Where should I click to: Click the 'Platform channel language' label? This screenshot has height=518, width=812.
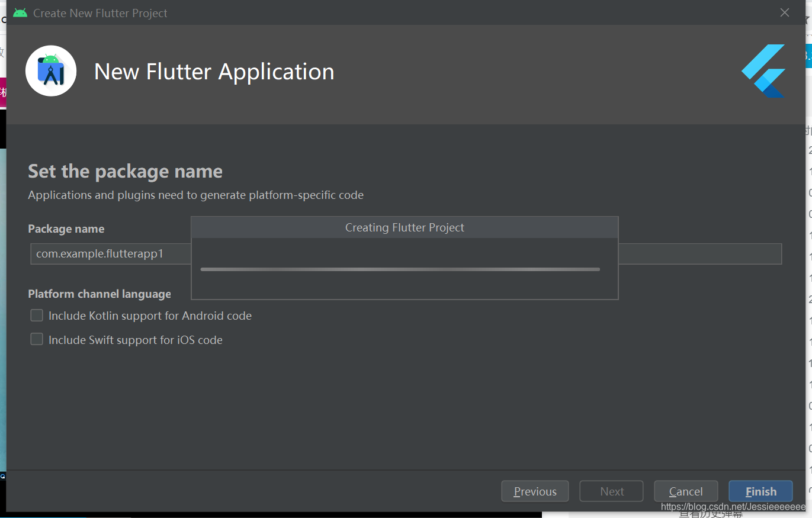click(100, 294)
